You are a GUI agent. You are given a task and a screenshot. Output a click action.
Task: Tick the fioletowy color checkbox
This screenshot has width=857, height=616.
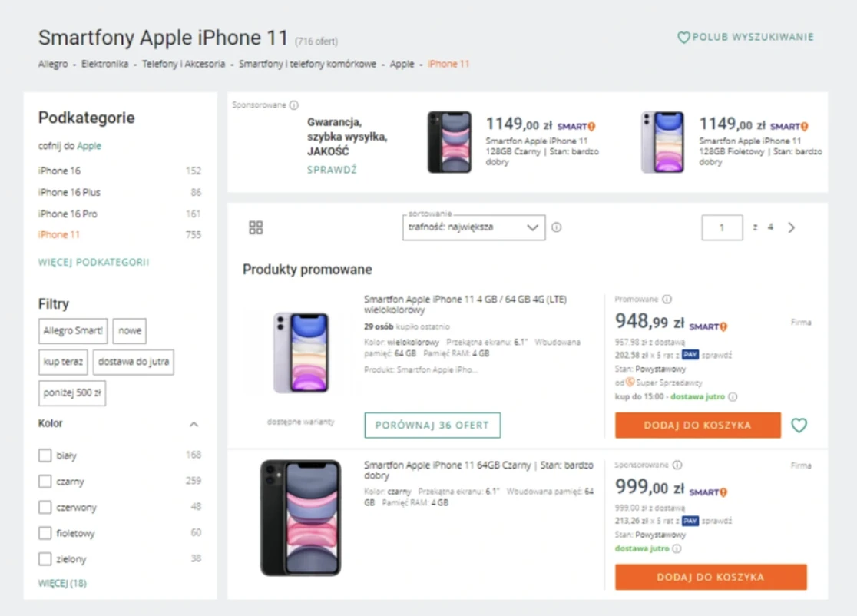click(45, 533)
